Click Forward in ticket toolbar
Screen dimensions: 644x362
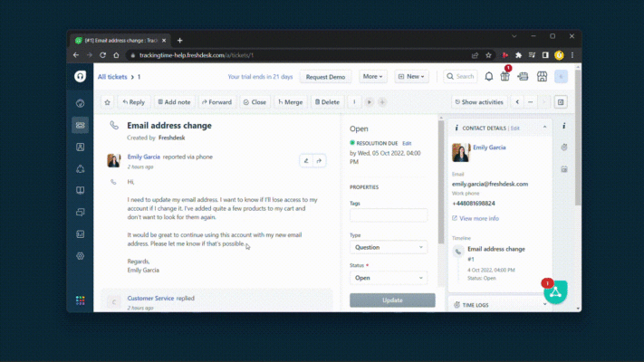tap(216, 102)
